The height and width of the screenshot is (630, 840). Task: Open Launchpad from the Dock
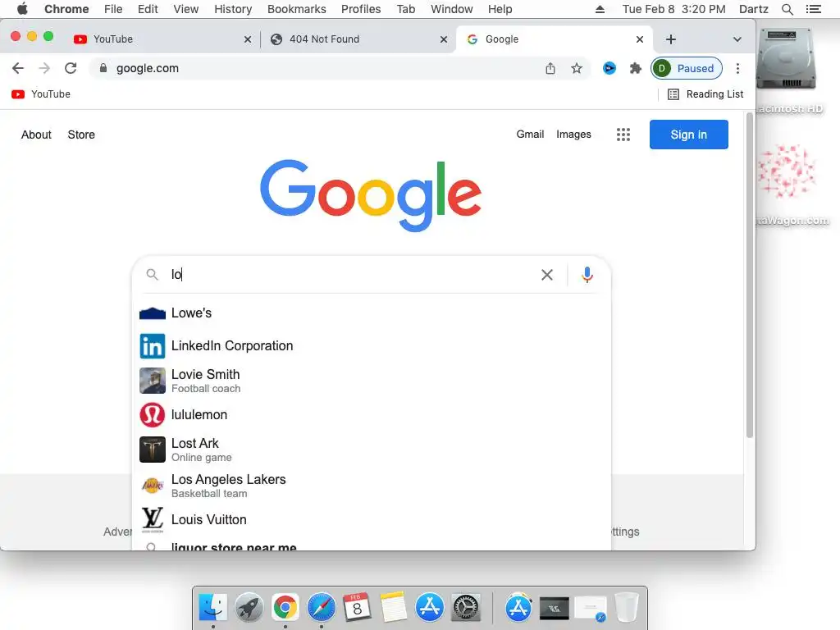[x=249, y=607]
